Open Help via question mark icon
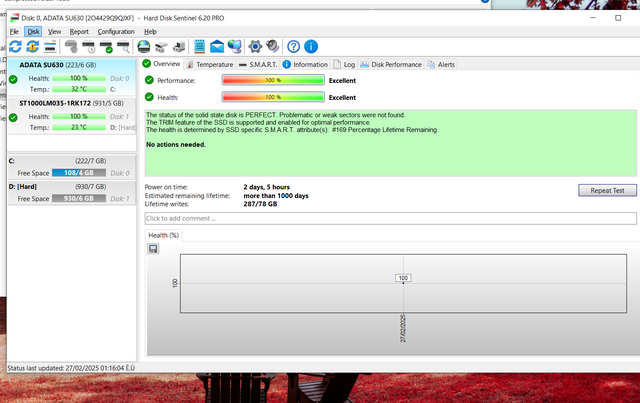Viewport: 640px width, 403px height. pyautogui.click(x=293, y=46)
